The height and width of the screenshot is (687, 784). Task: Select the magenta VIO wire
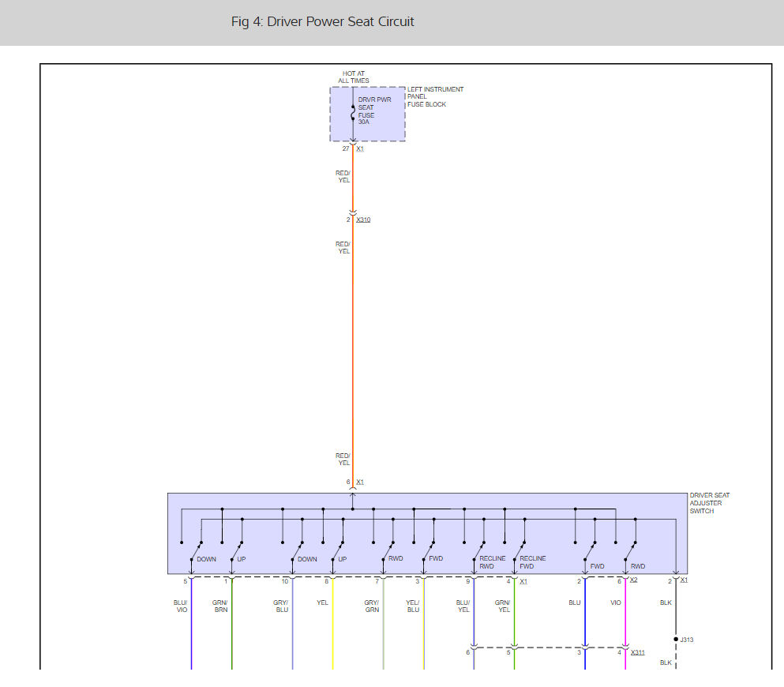(x=625, y=623)
